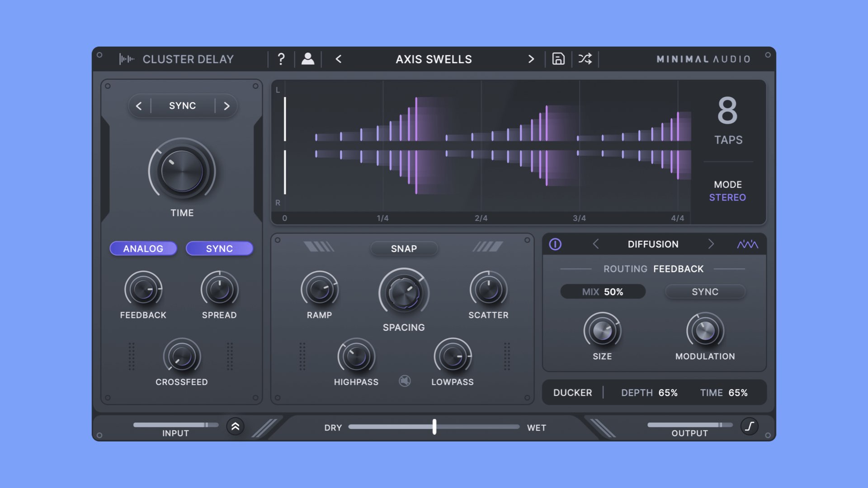Click the MIX 50% value field
This screenshot has width=868, height=488.
[603, 291]
